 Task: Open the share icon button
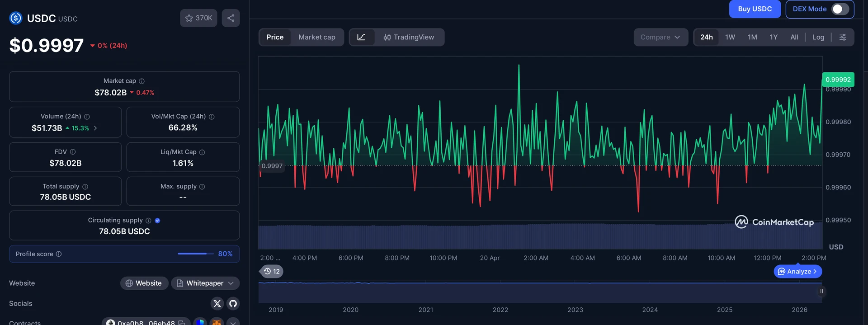tap(231, 18)
